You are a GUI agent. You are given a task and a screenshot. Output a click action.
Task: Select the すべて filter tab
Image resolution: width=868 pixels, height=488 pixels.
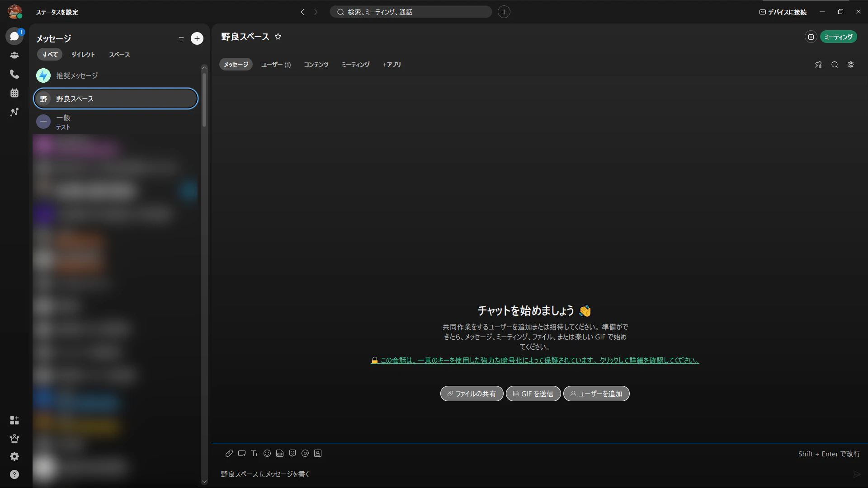tap(50, 55)
